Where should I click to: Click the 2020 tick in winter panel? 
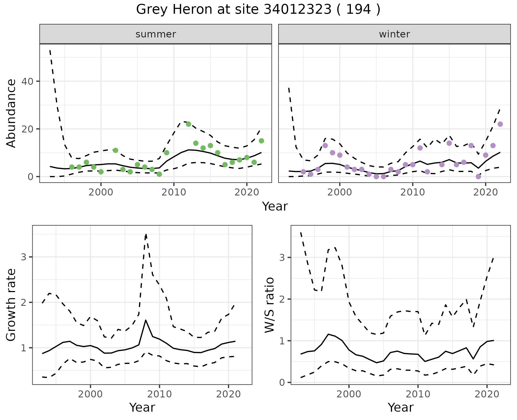pos(485,192)
